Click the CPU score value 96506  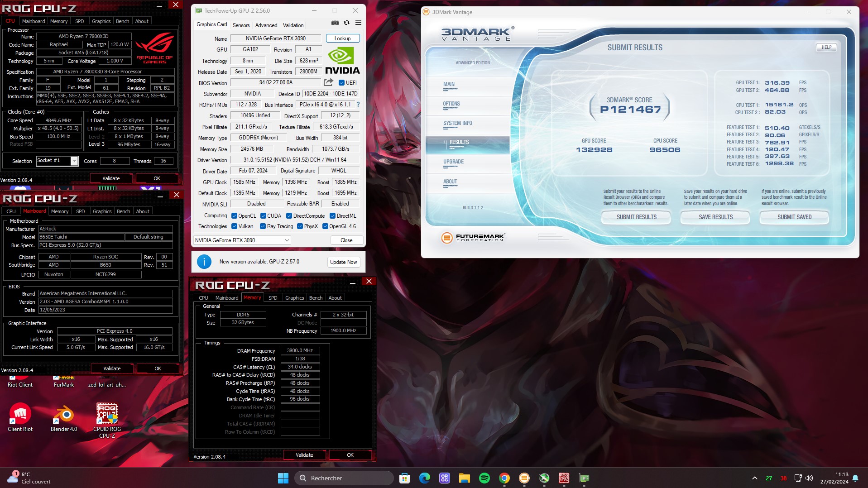[665, 150]
